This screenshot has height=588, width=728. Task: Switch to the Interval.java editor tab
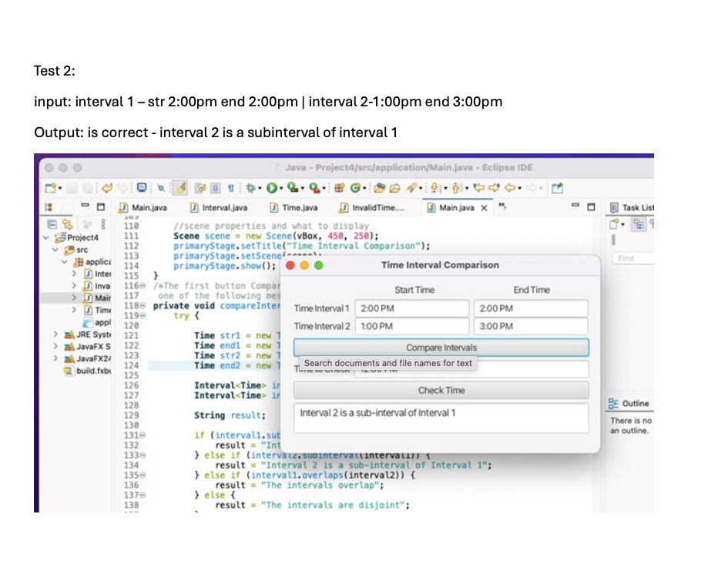coord(223,207)
